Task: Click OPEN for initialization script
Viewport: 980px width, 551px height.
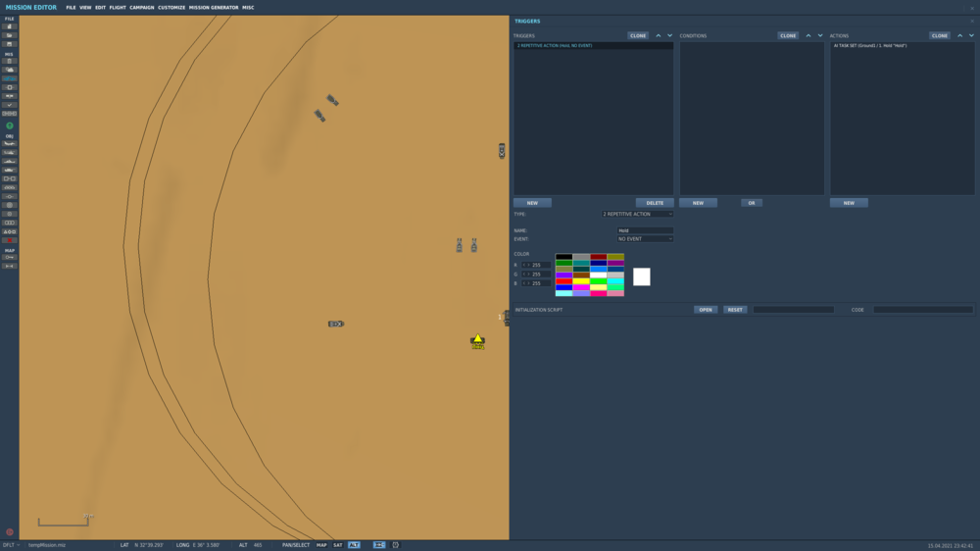Action: pyautogui.click(x=705, y=310)
